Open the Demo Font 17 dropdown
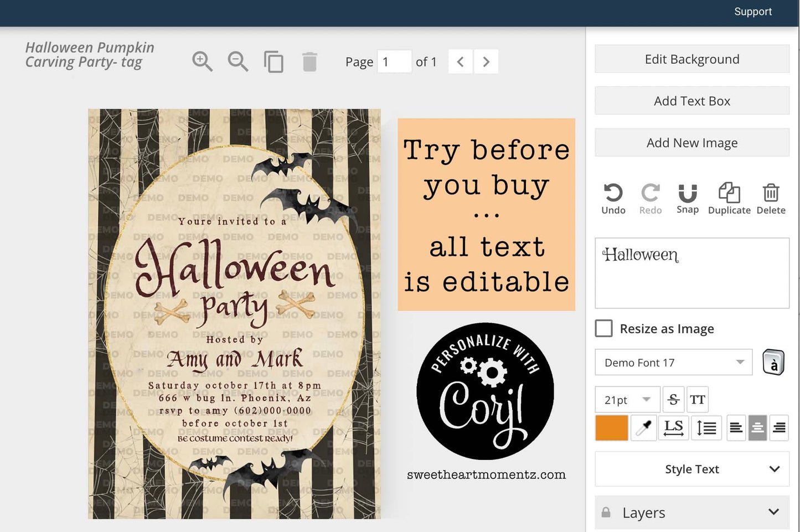This screenshot has height=532, width=800. pyautogui.click(x=673, y=363)
